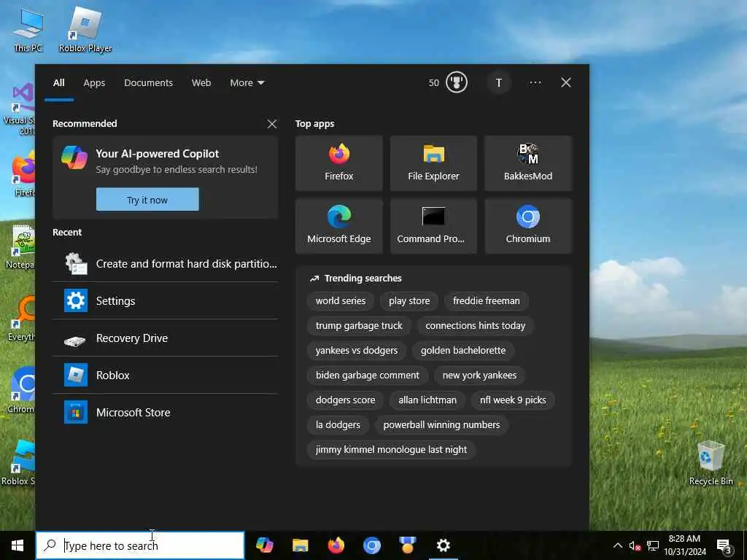Select This PC desktop icon
Image resolution: width=747 pixels, height=560 pixels.
pyautogui.click(x=28, y=29)
